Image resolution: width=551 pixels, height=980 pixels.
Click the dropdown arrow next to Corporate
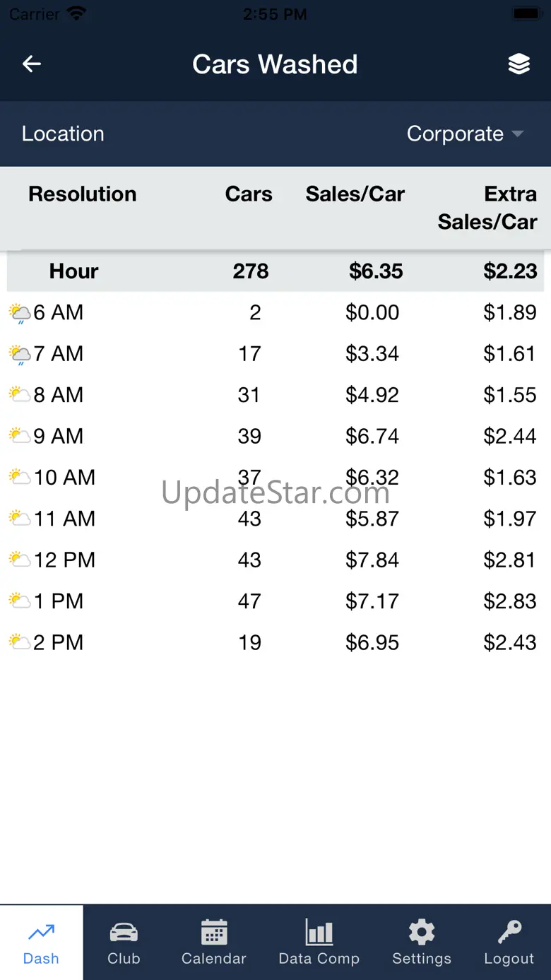pyautogui.click(x=518, y=134)
